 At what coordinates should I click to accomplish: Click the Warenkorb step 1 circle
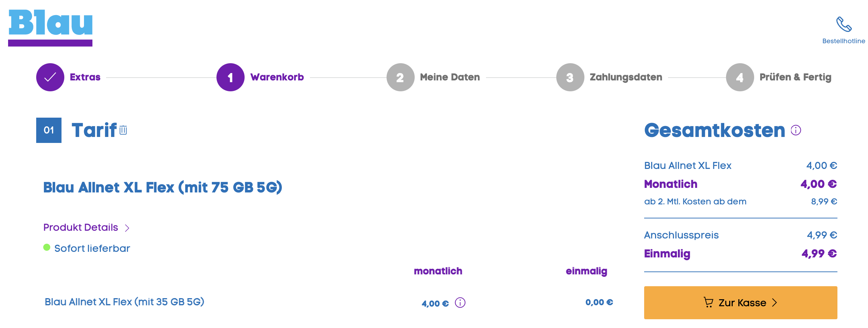click(x=231, y=77)
